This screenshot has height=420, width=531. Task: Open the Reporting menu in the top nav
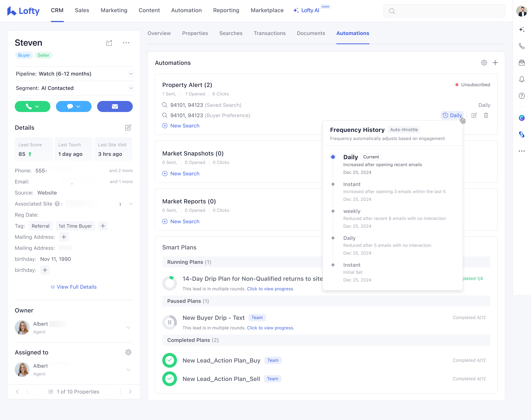tap(226, 10)
